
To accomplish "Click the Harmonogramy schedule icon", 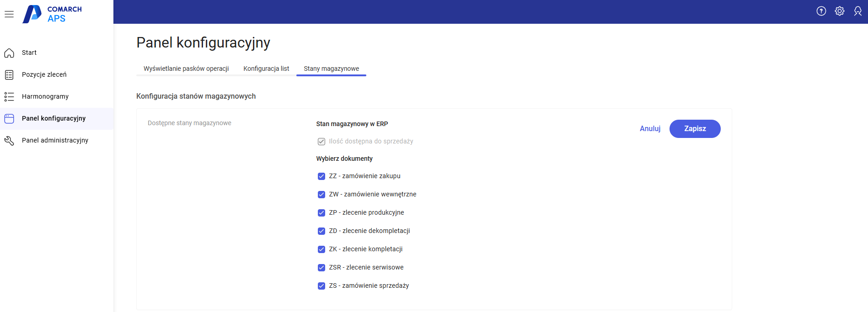I will pyautogui.click(x=9, y=97).
